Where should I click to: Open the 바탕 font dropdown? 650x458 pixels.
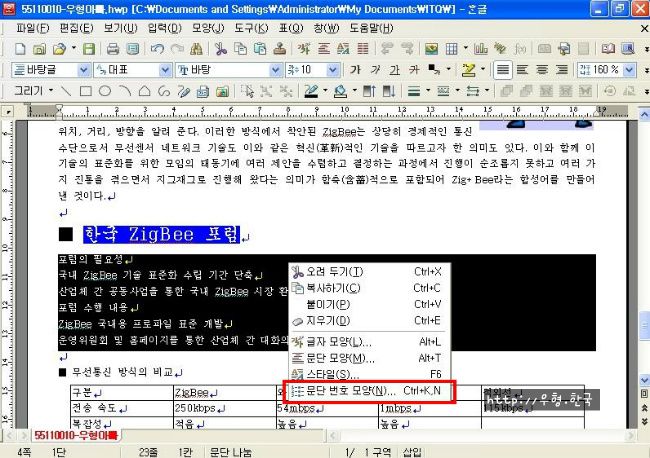pos(276,70)
